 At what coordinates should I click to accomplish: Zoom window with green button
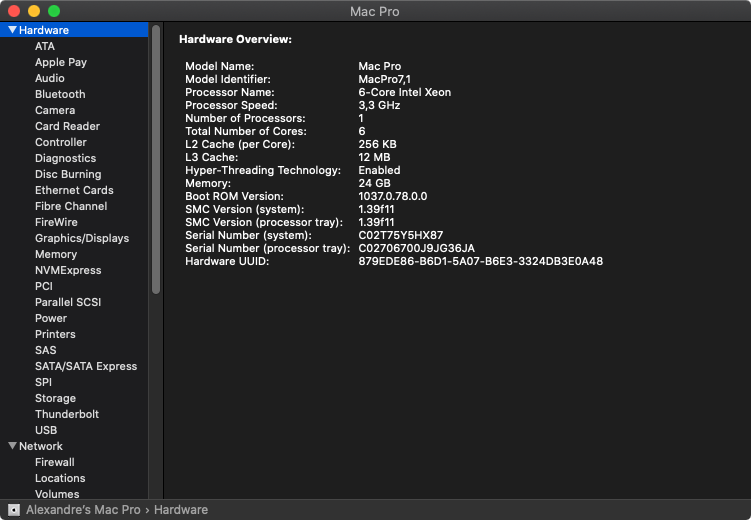click(x=54, y=11)
